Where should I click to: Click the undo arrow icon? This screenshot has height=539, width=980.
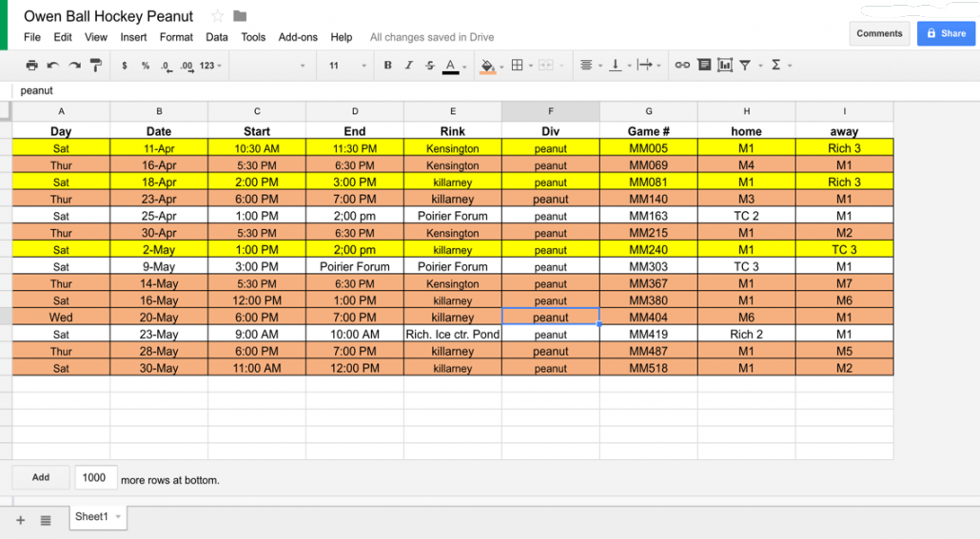pos(52,66)
